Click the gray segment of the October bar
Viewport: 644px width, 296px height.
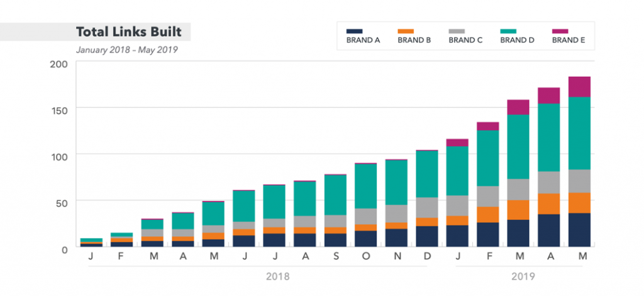[366, 217]
